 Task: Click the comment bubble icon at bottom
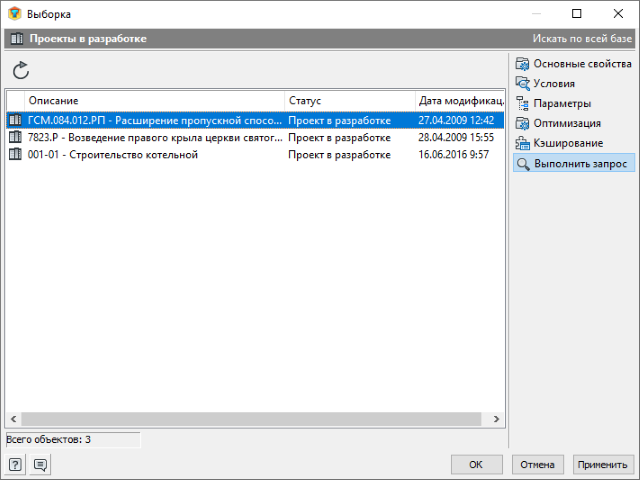[x=40, y=464]
